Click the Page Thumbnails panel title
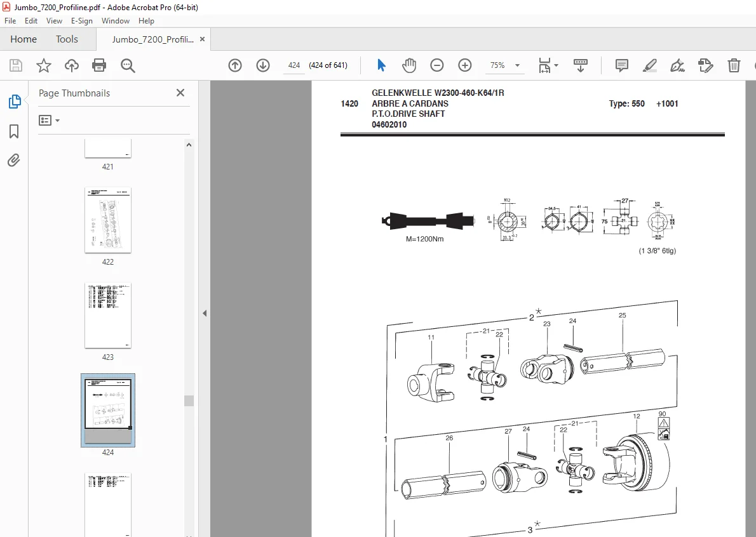Screen dimensions: 756x537 point(74,93)
